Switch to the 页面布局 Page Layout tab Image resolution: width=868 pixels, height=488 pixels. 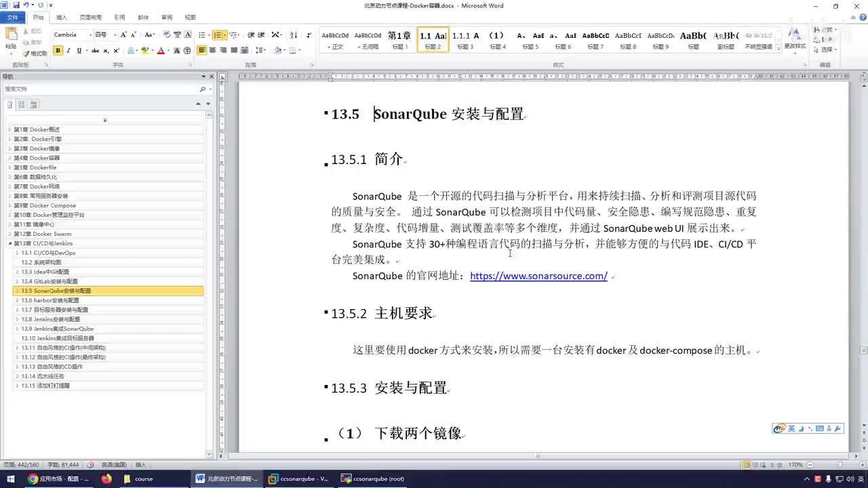pyautogui.click(x=90, y=17)
